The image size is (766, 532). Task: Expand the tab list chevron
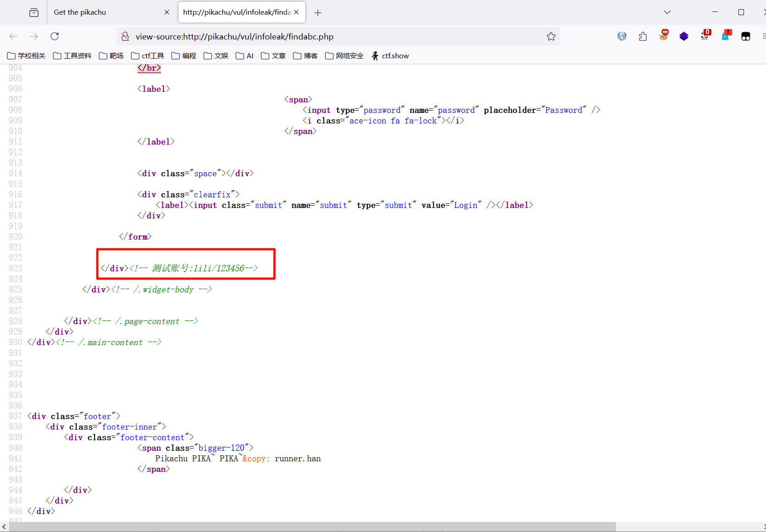click(x=667, y=12)
